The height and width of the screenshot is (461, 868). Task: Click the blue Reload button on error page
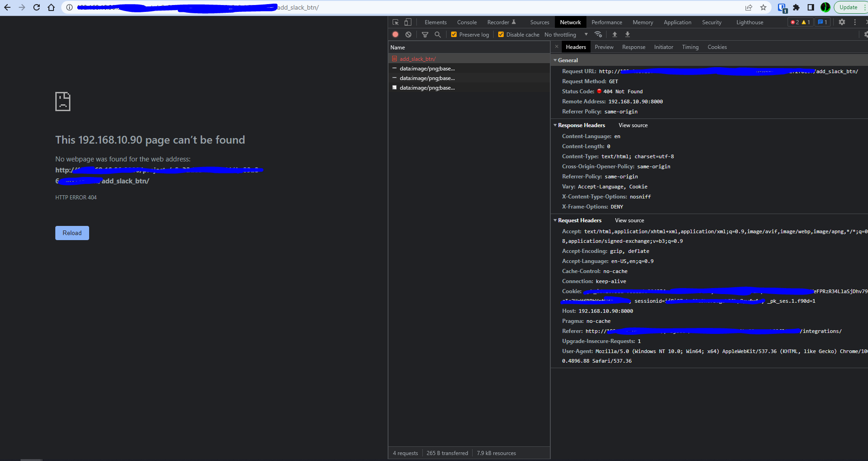pos(72,233)
